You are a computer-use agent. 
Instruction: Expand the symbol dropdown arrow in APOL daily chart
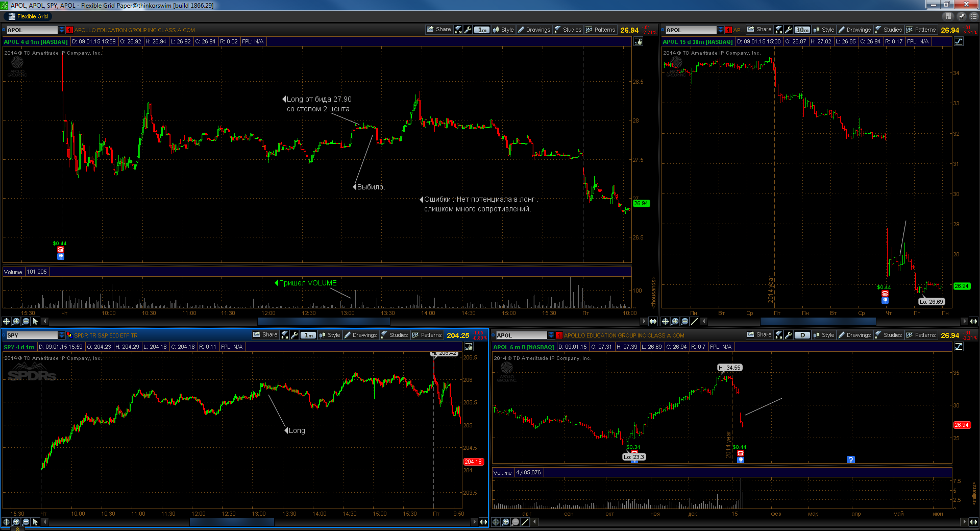click(551, 335)
